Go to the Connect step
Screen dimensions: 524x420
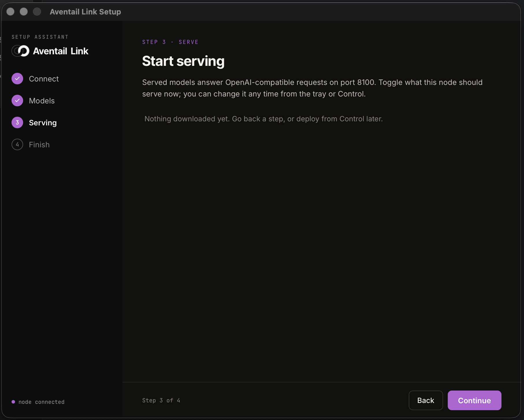click(x=44, y=79)
